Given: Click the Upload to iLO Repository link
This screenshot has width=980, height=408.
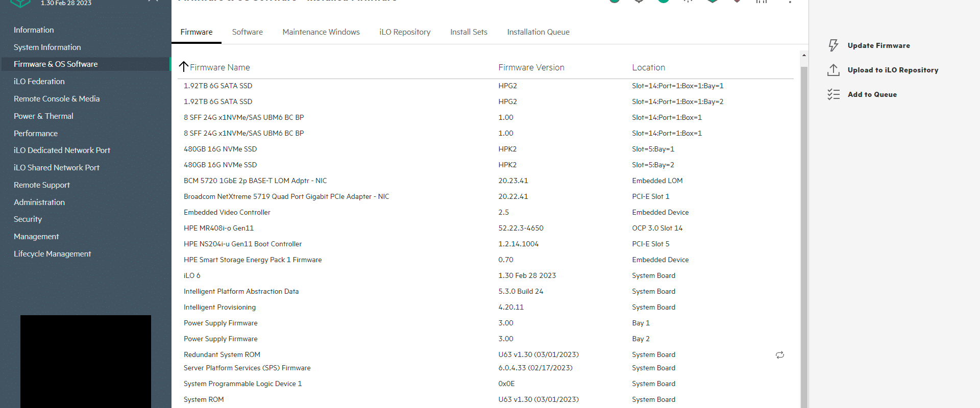Looking at the screenshot, I should 893,70.
